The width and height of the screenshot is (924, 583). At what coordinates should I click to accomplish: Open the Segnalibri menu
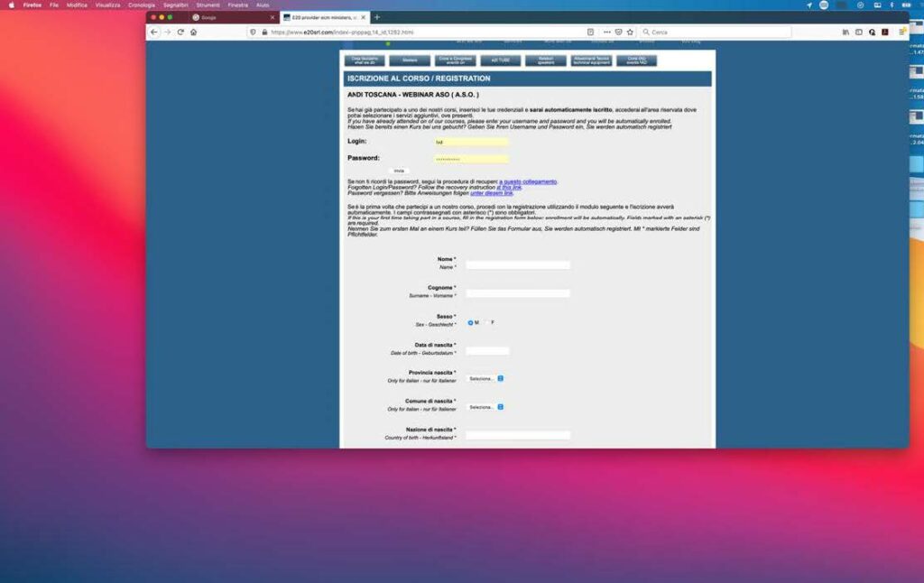176,5
